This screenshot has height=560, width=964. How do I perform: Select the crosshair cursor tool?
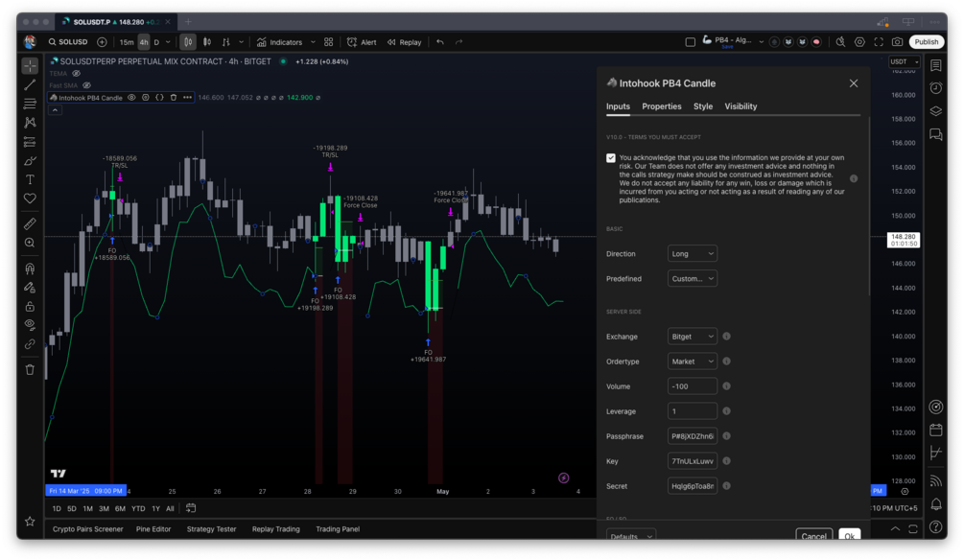point(30,65)
